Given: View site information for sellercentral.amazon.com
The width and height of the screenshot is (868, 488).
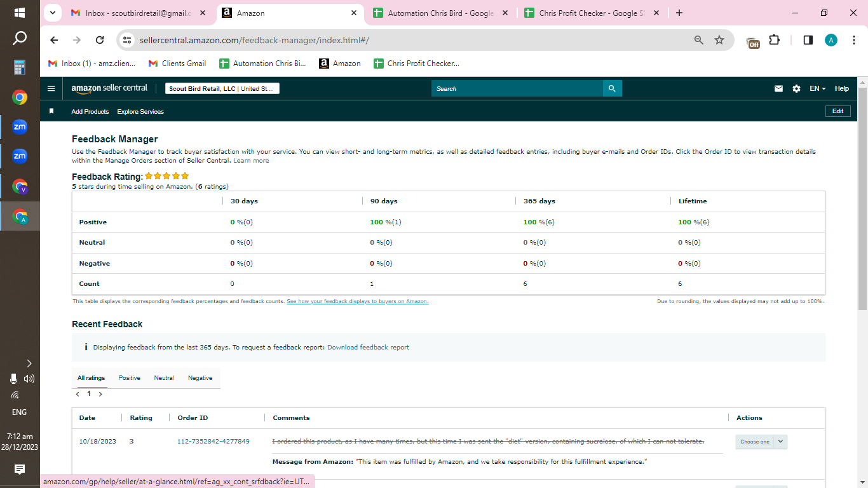Looking at the screenshot, I should [x=127, y=40].
